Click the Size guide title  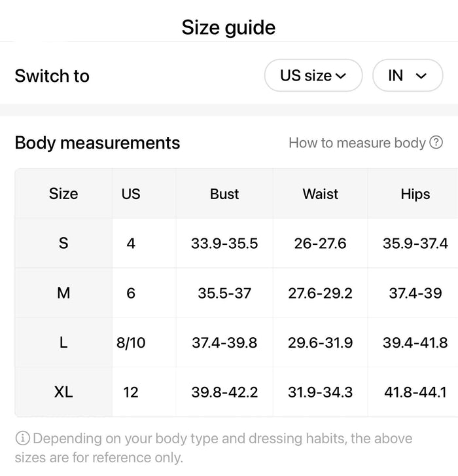coord(228,27)
